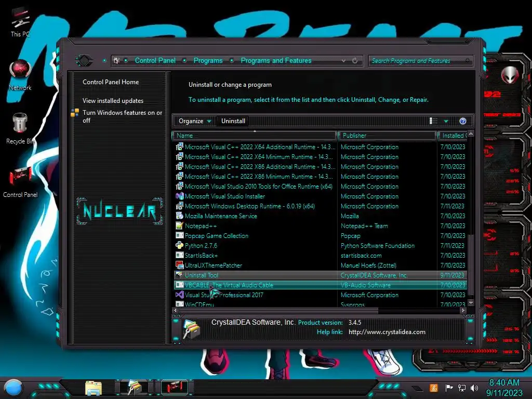Sort by the Installed On column header
This screenshot has height=399, width=532.
click(x=453, y=136)
